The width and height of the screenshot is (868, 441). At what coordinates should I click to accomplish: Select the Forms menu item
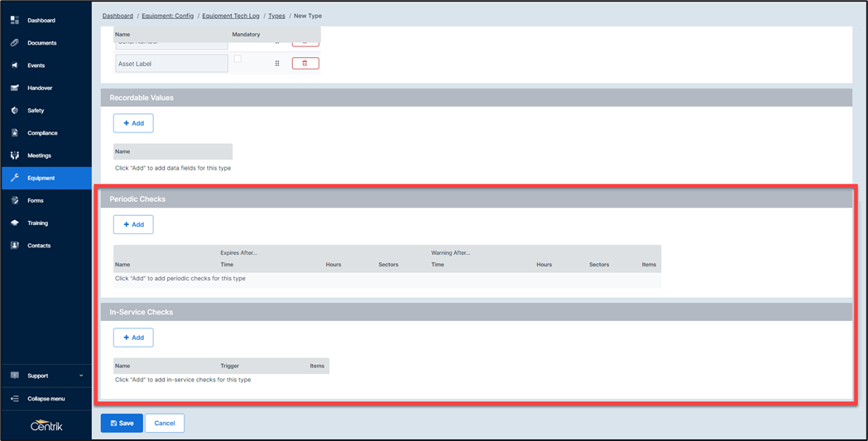[36, 201]
